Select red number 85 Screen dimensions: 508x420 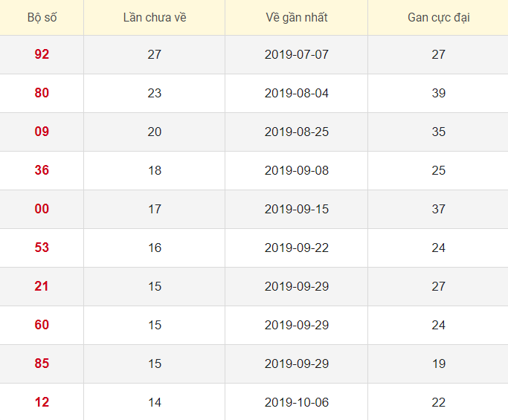(42, 364)
